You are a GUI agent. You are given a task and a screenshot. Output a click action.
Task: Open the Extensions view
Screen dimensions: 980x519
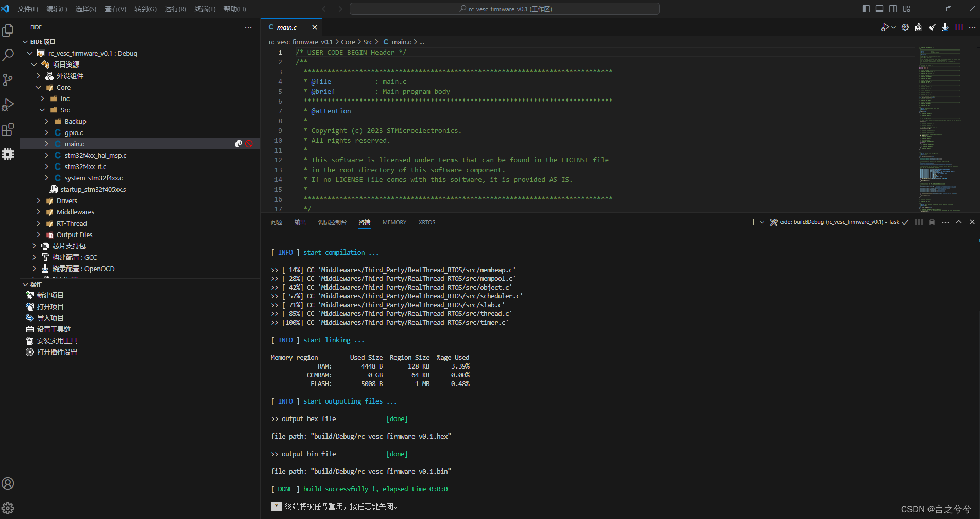click(8, 129)
